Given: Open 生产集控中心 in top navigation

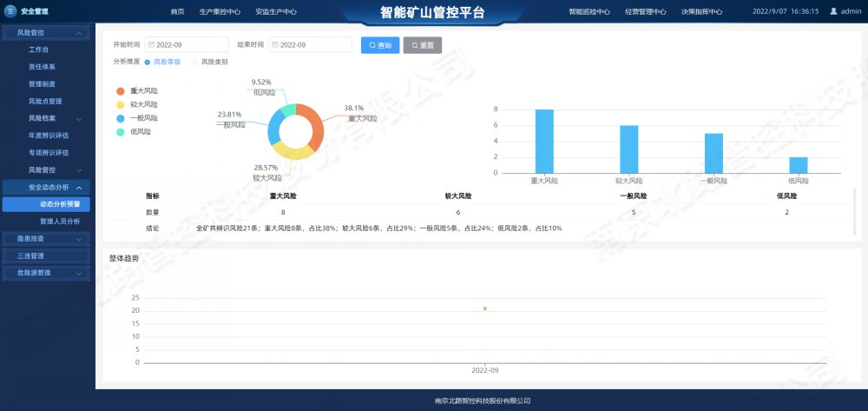Looking at the screenshot, I should click(220, 12).
